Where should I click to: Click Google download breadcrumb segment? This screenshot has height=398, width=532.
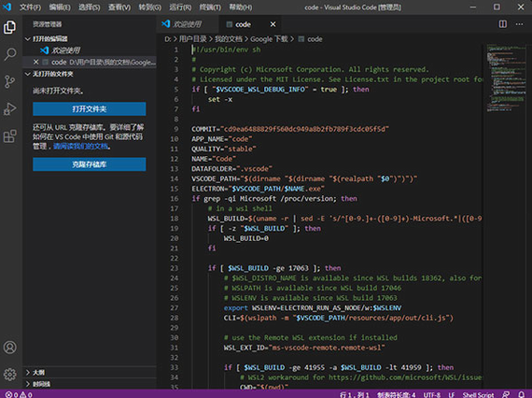(269, 39)
